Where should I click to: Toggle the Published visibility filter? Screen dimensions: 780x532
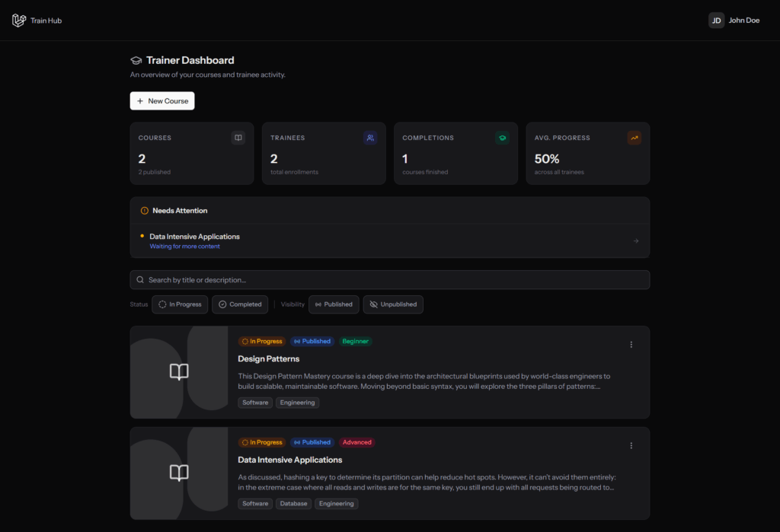point(334,304)
